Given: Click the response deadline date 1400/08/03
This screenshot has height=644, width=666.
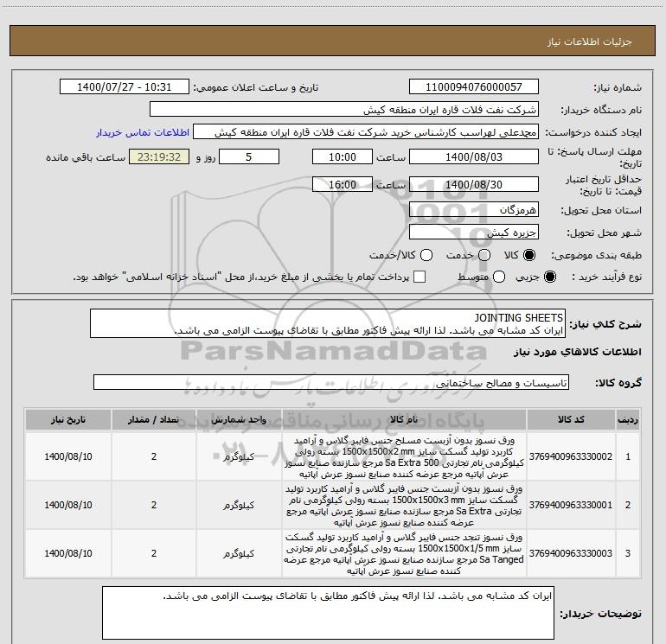Looking at the screenshot, I should coord(474,157).
